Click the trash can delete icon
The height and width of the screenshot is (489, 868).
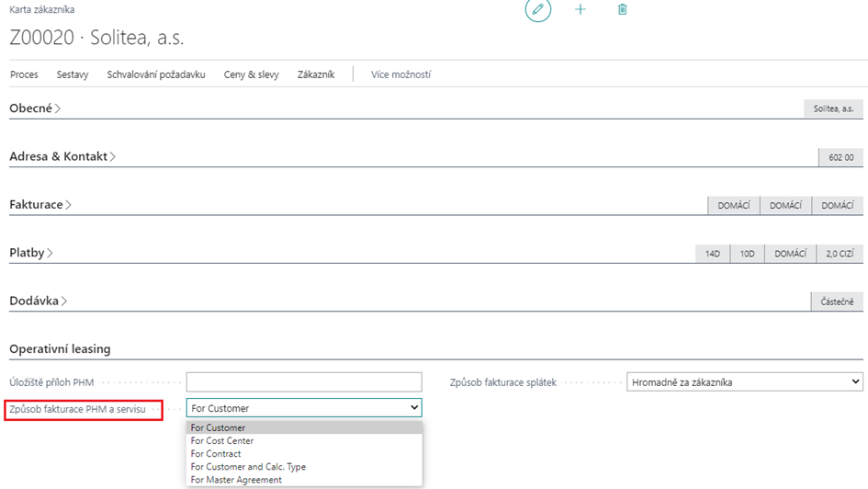coord(623,9)
